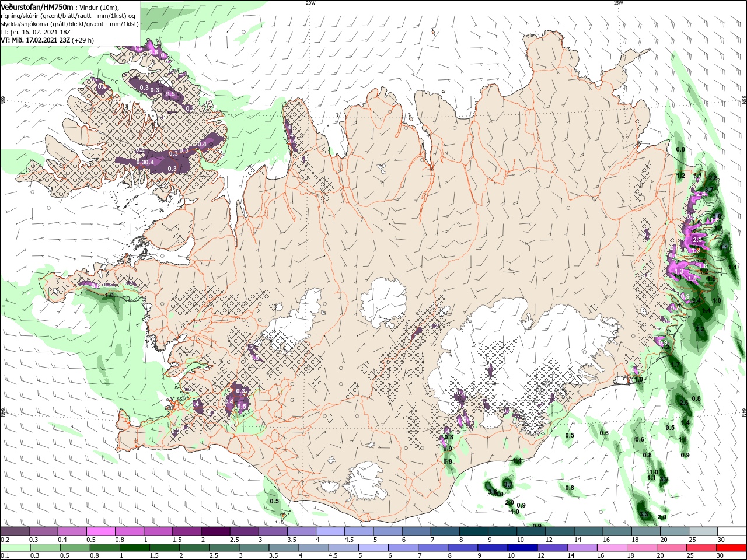The image size is (747, 560).
Task: Select the swatch between 6 and 7 in upper legend row
Action: pos(416,531)
